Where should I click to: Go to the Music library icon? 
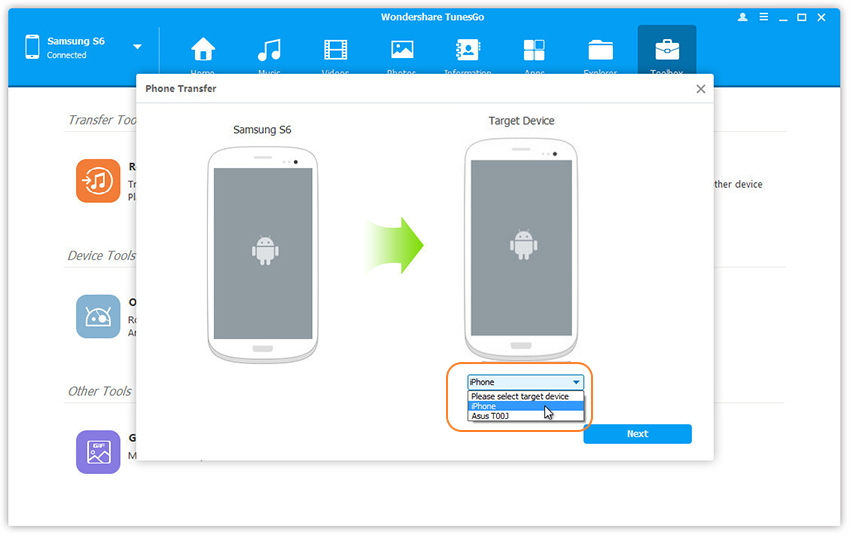click(269, 50)
